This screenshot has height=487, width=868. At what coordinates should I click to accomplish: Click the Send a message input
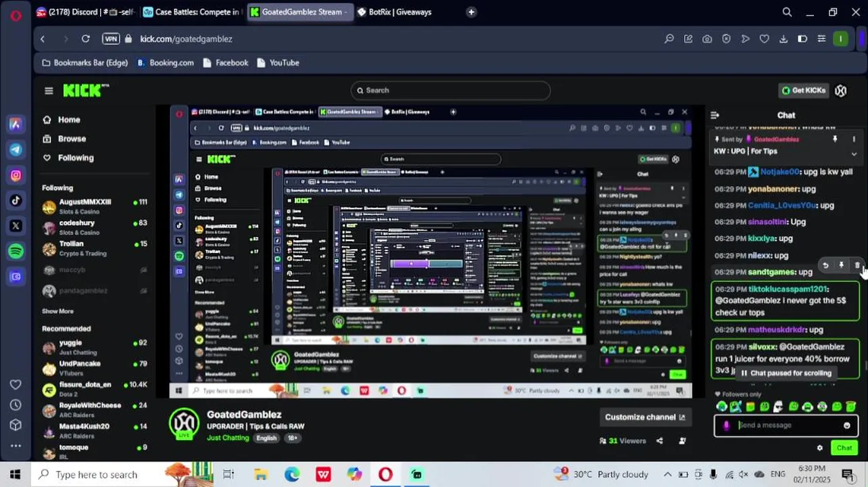pyautogui.click(x=786, y=425)
